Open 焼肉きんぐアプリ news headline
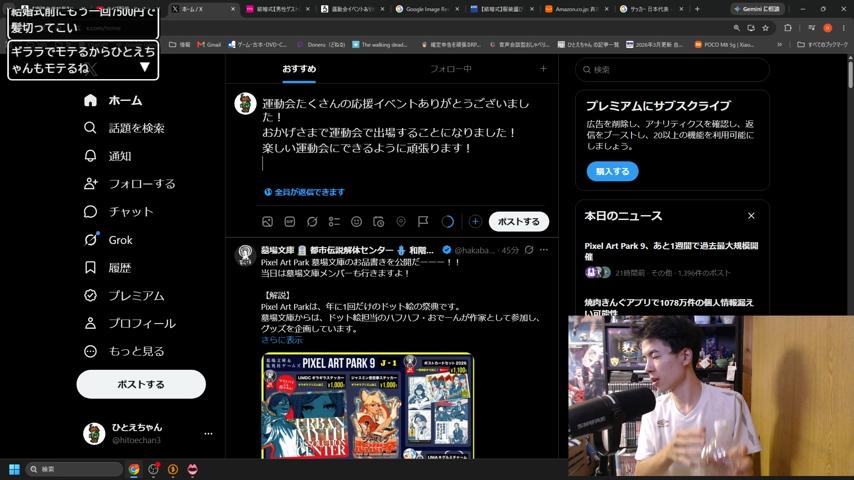This screenshot has height=480, width=854. coord(669,307)
